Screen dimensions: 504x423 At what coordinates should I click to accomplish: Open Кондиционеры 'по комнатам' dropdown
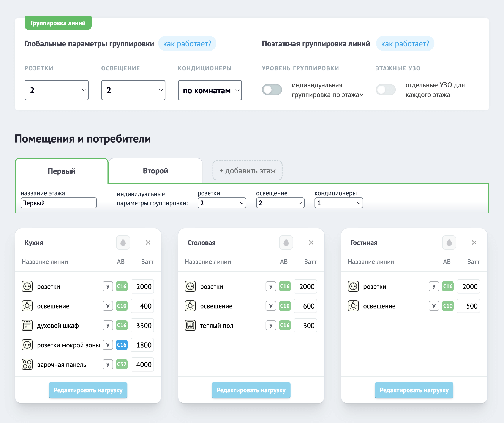coord(210,90)
